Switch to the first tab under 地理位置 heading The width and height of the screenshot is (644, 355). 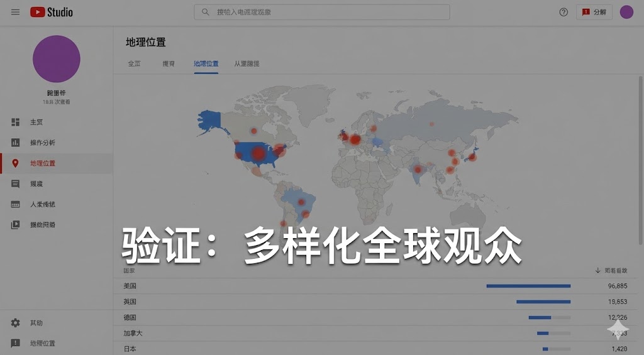click(134, 63)
